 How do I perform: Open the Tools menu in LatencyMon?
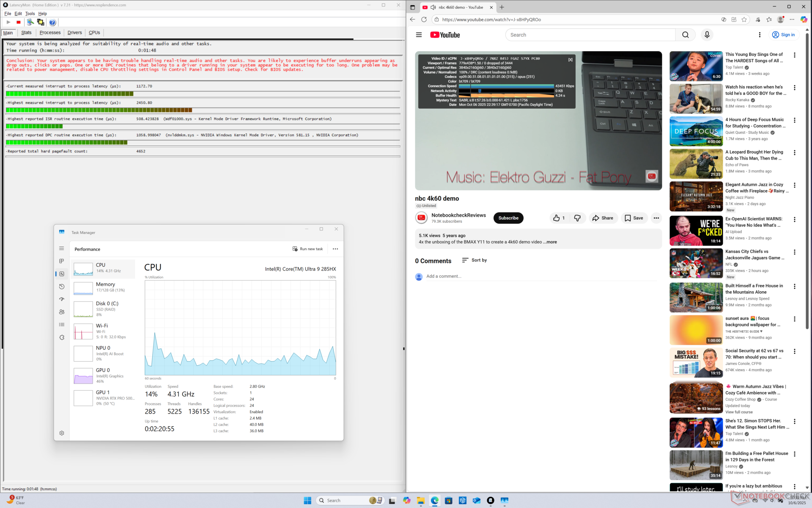coord(30,14)
